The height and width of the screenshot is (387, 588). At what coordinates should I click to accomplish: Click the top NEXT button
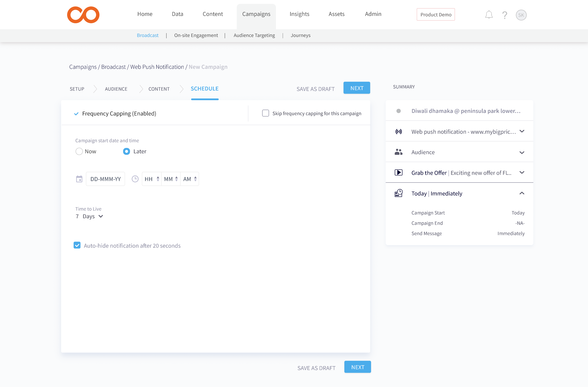pos(356,88)
